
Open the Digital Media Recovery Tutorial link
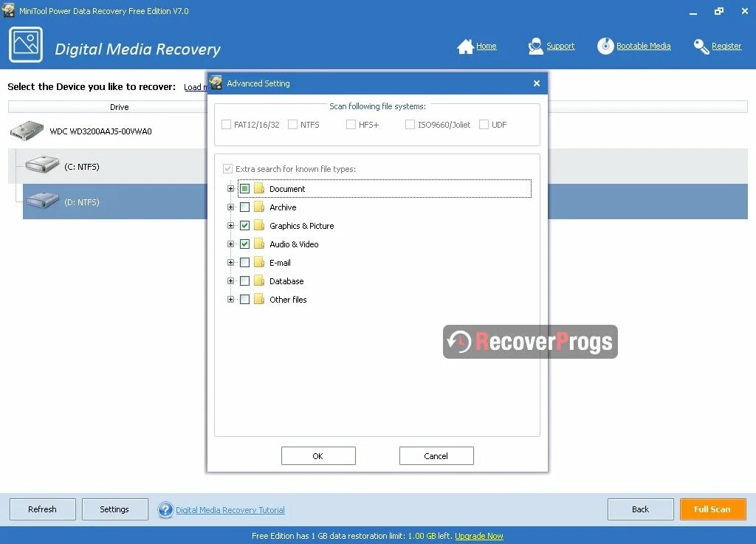coord(230,510)
